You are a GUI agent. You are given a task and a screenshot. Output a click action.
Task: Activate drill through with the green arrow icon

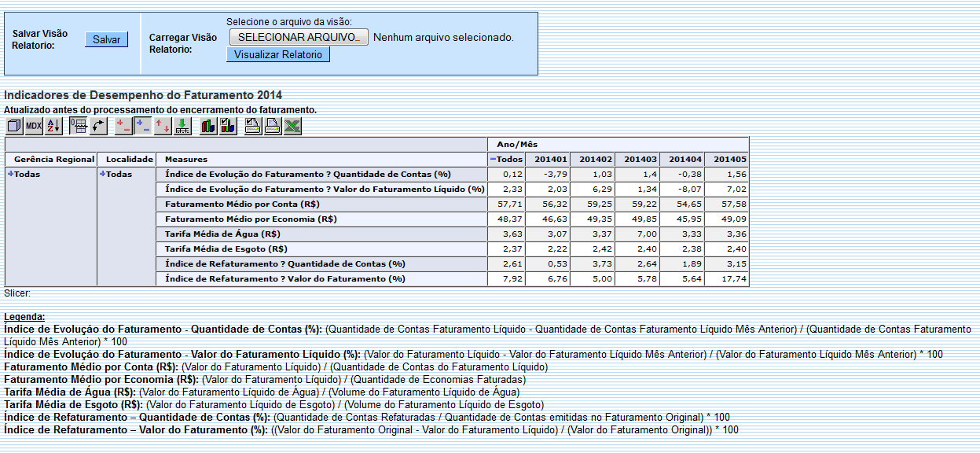tap(182, 125)
